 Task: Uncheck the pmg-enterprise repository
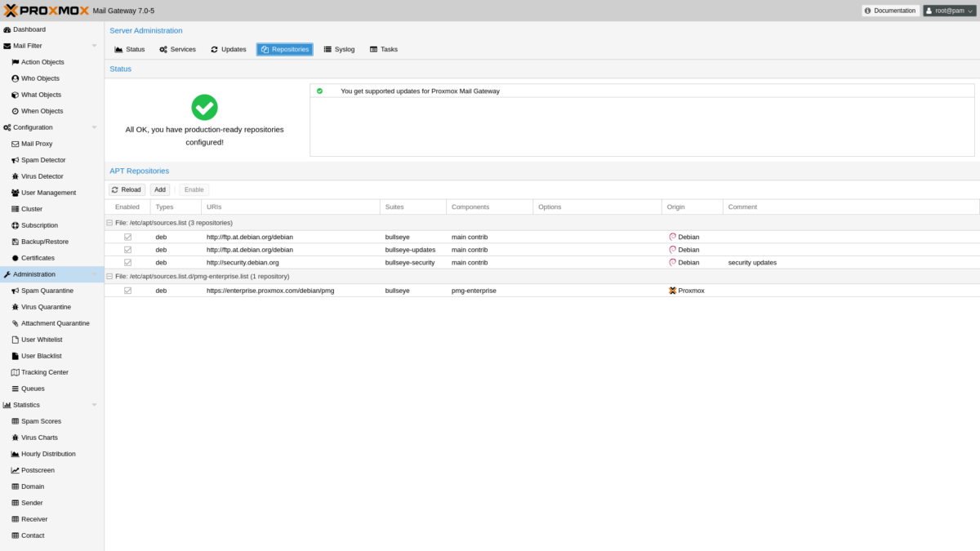coord(127,290)
